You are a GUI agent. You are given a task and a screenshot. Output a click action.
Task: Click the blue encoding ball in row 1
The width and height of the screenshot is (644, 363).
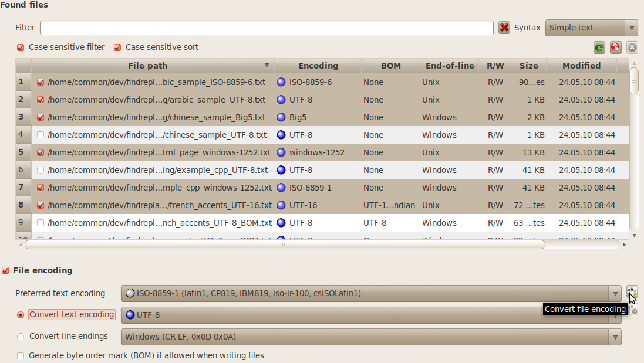pyautogui.click(x=281, y=82)
